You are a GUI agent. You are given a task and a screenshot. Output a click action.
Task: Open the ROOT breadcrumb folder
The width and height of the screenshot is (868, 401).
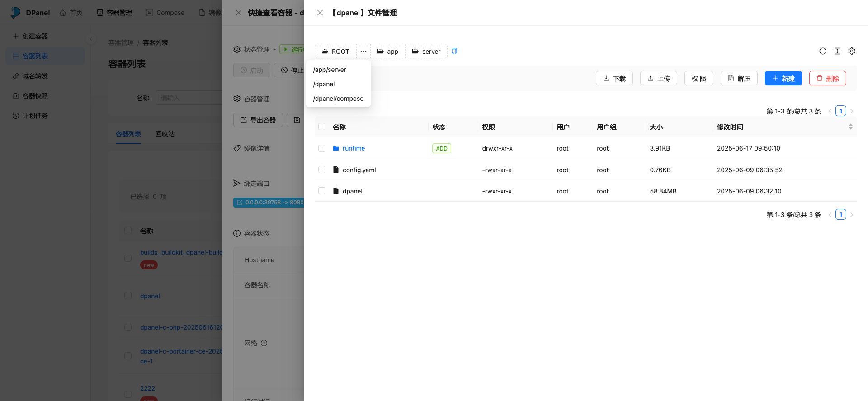(x=335, y=52)
